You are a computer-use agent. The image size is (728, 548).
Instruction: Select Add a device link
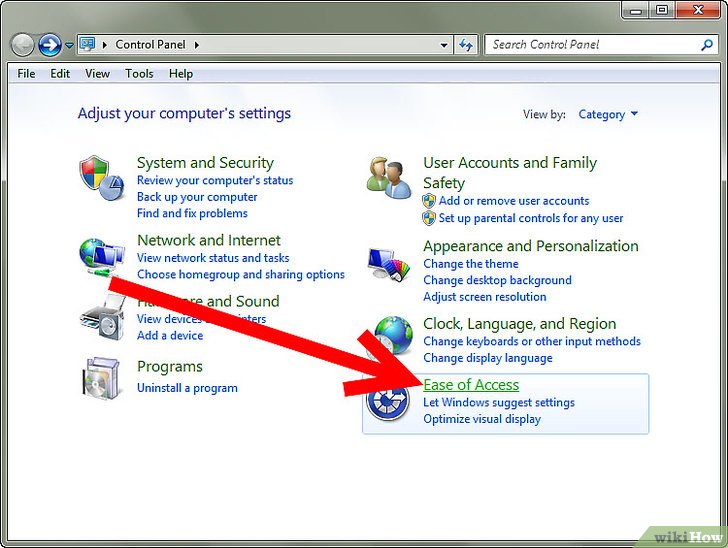[170, 336]
